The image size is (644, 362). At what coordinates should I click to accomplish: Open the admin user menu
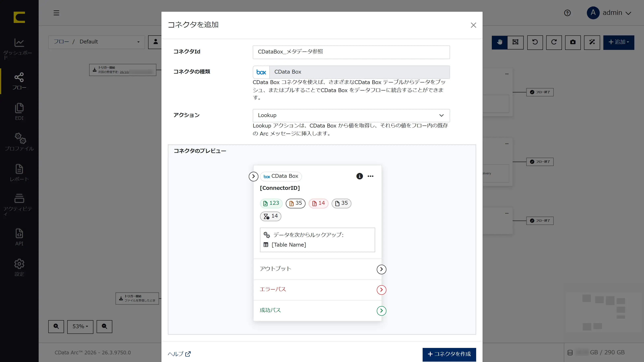[x=609, y=13]
